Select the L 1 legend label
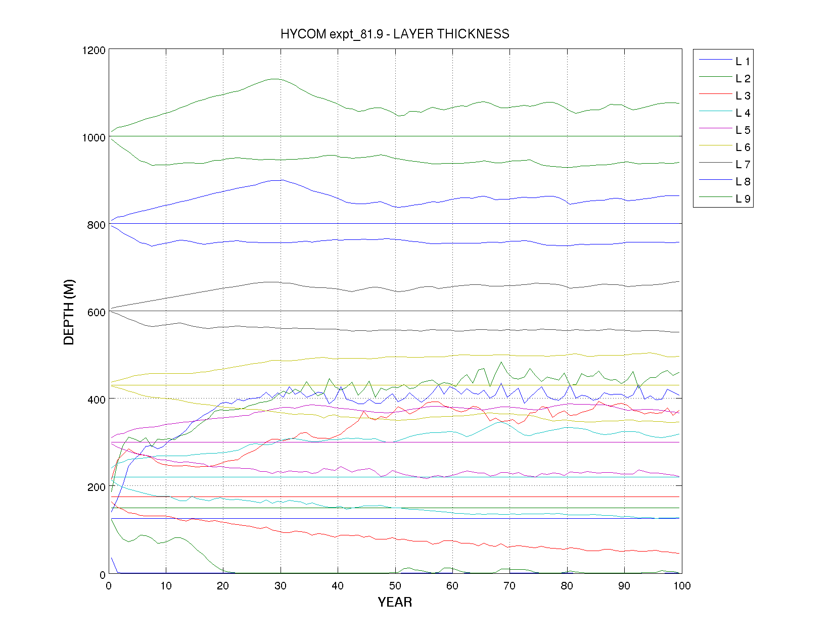Image resolution: width=834 pixels, height=644 pixels. pos(743,62)
